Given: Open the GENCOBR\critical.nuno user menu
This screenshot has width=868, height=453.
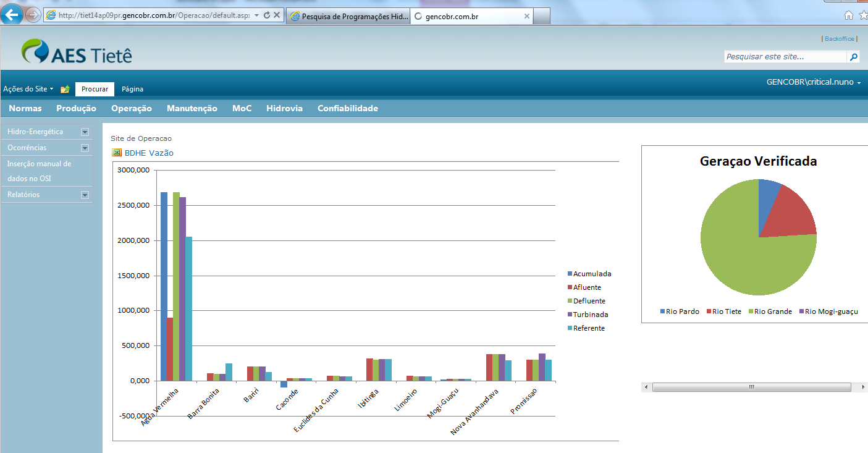Looking at the screenshot, I should [x=814, y=82].
